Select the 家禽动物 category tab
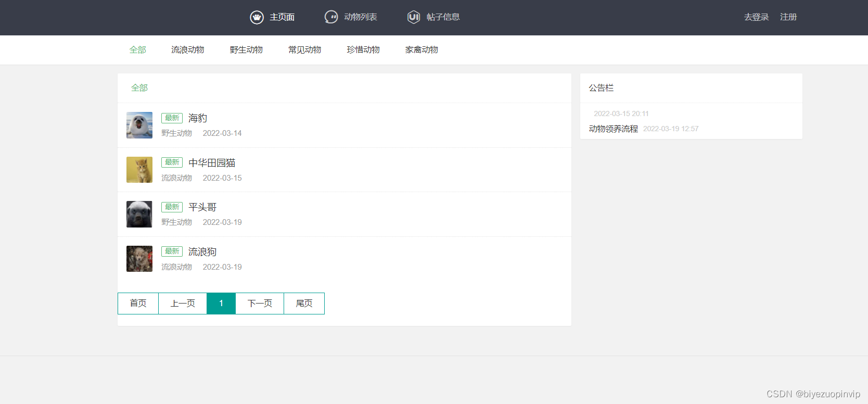This screenshot has height=404, width=868. click(x=422, y=50)
